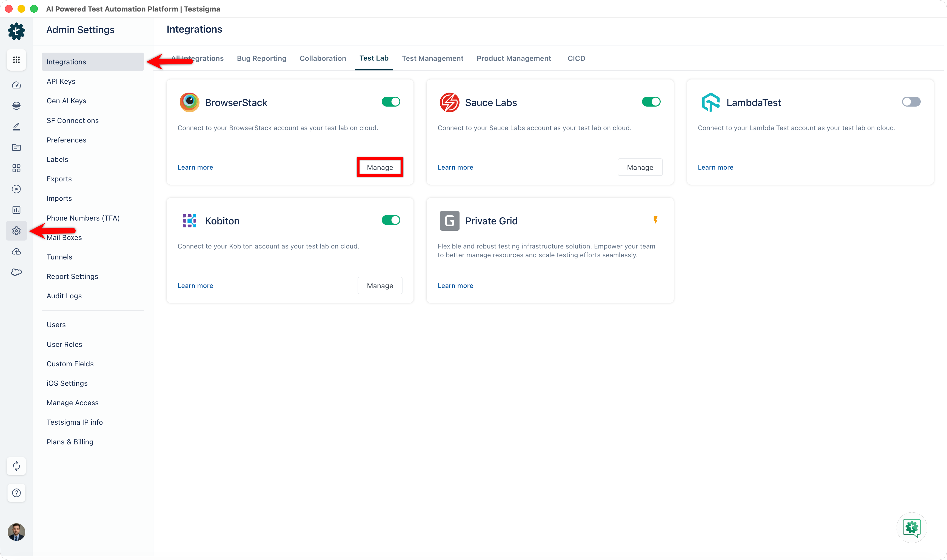Select the CICD integrations tab

576,58
